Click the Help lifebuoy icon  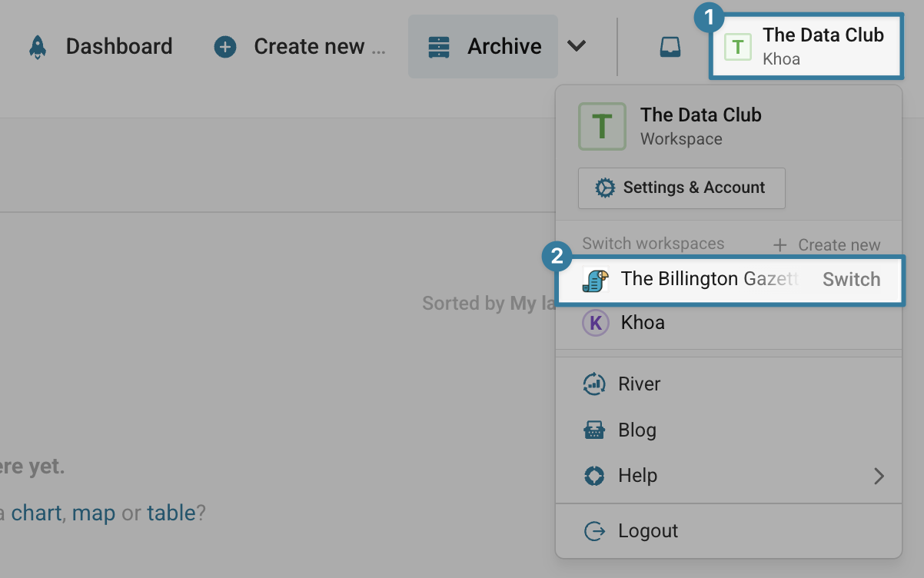[595, 476]
